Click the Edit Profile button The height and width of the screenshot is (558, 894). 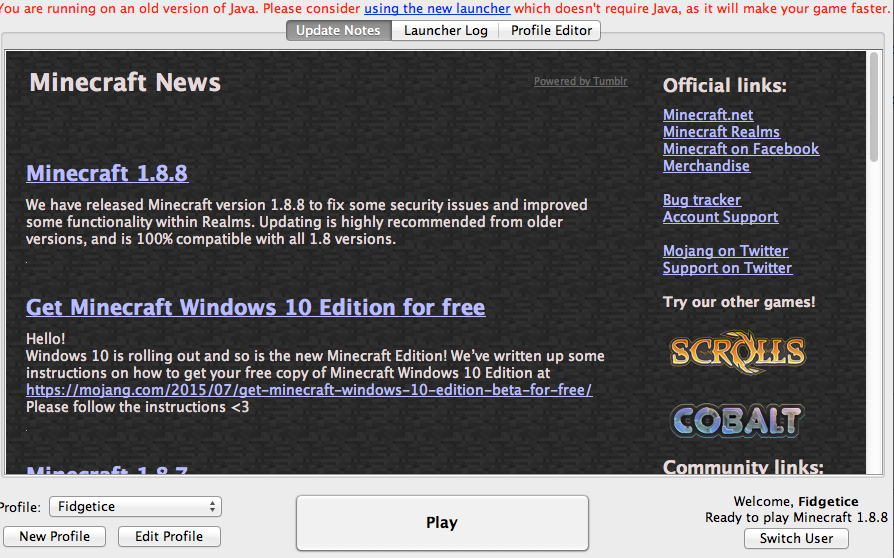169,536
